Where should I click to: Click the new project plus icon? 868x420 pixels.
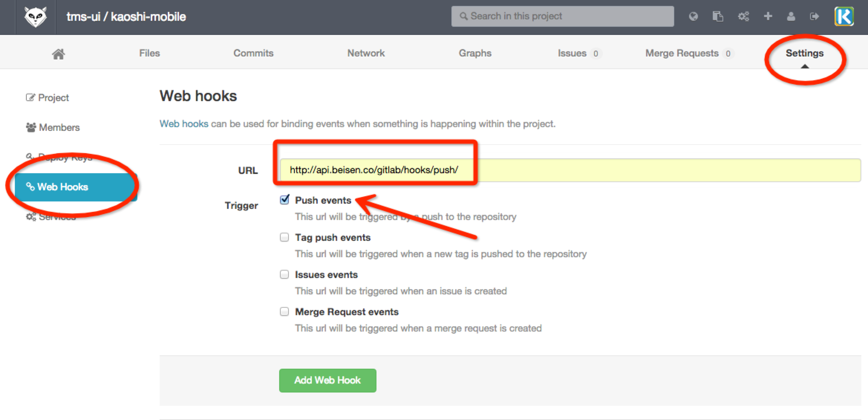[x=768, y=16]
